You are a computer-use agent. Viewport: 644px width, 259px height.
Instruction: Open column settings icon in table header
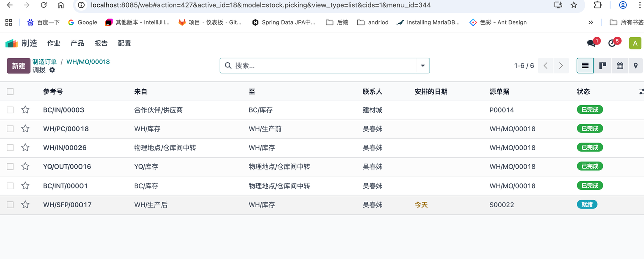[640, 92]
